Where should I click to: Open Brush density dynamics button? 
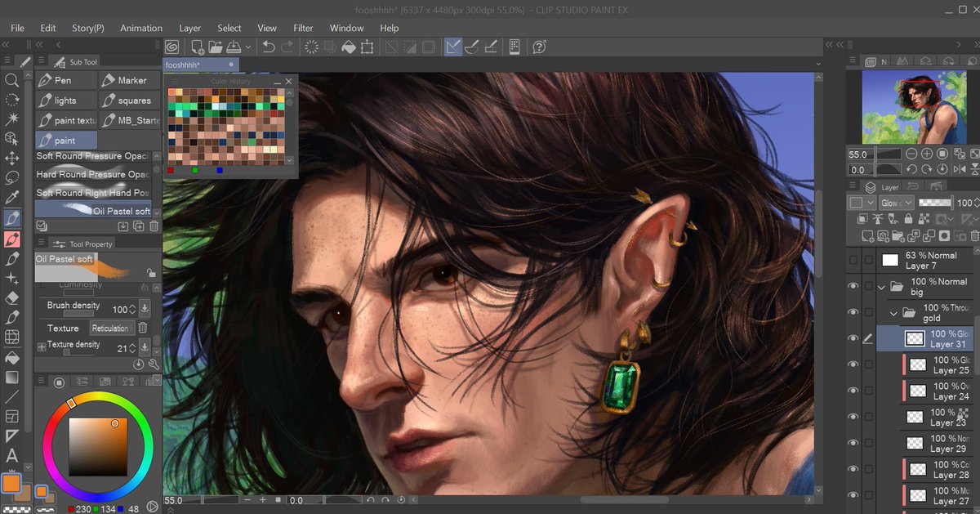(144, 309)
